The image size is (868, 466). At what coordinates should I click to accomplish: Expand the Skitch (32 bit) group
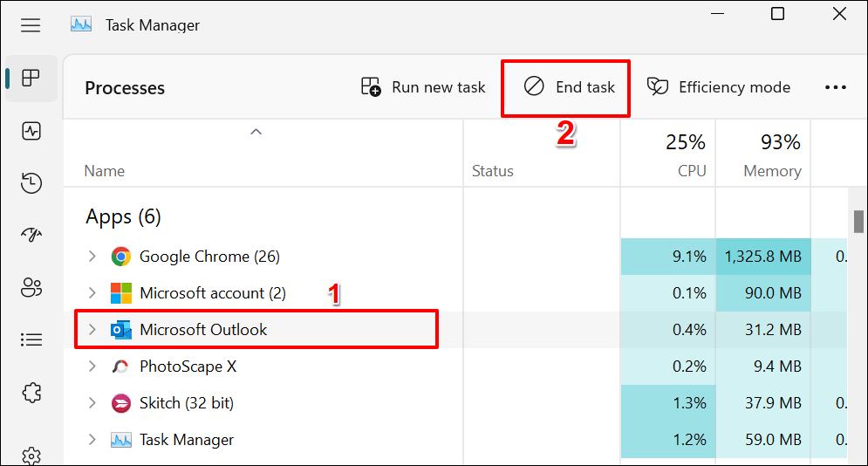point(92,403)
